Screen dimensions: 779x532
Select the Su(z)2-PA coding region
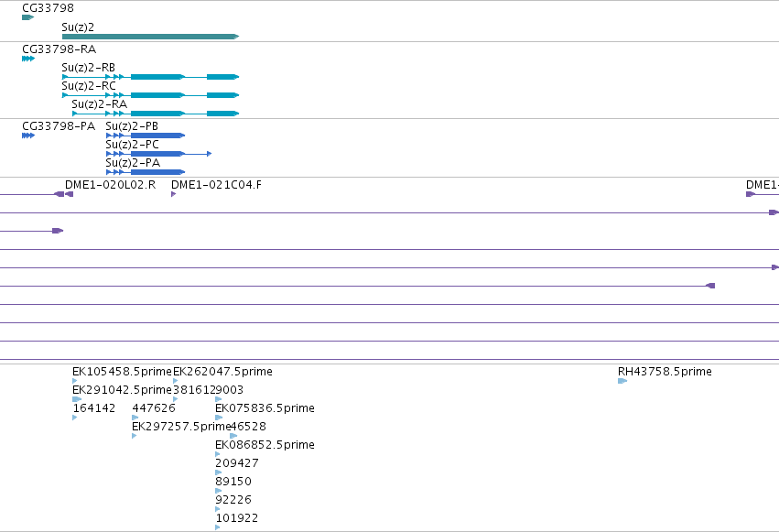tap(146, 172)
